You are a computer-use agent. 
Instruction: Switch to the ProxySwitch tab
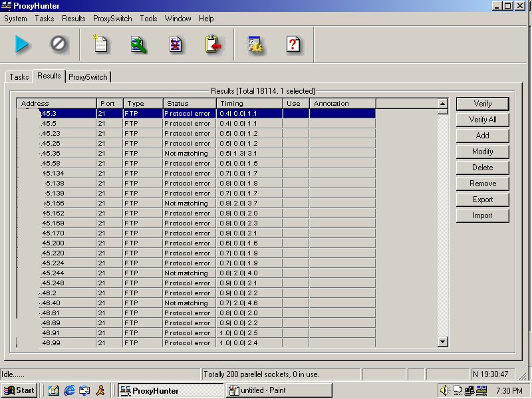(x=88, y=76)
